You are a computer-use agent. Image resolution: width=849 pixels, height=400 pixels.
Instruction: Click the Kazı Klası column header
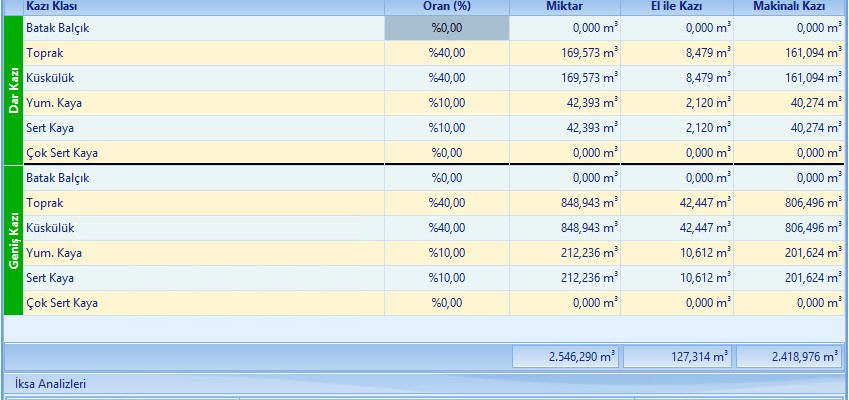(x=203, y=7)
